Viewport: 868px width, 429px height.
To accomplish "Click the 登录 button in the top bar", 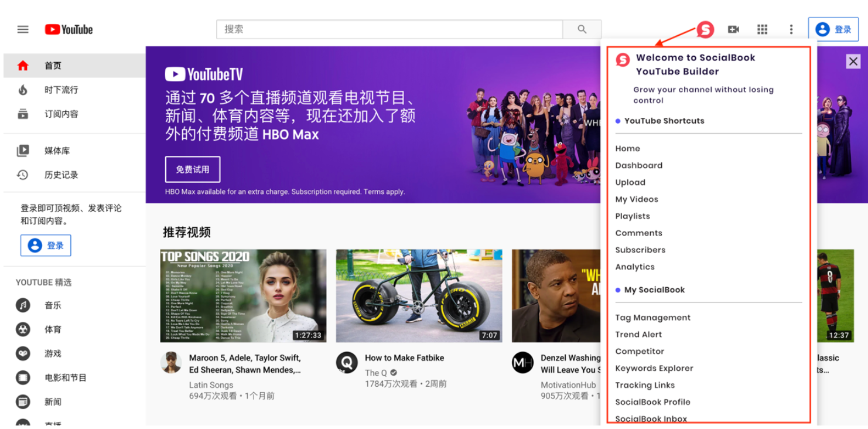I will [833, 29].
